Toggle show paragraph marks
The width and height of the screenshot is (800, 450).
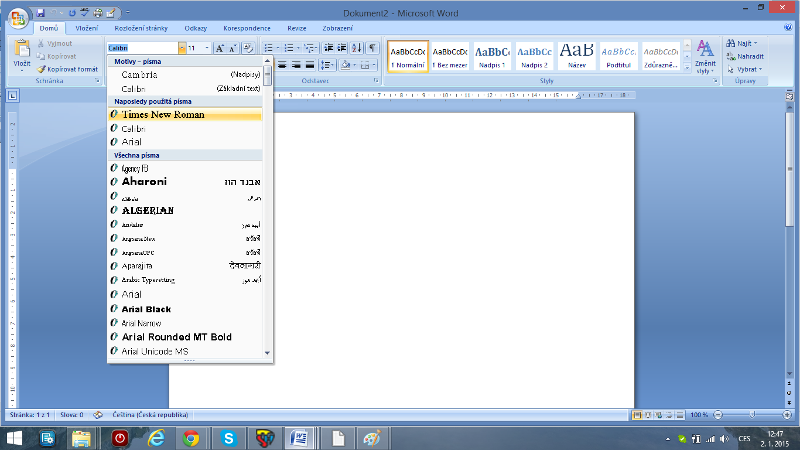[373, 48]
